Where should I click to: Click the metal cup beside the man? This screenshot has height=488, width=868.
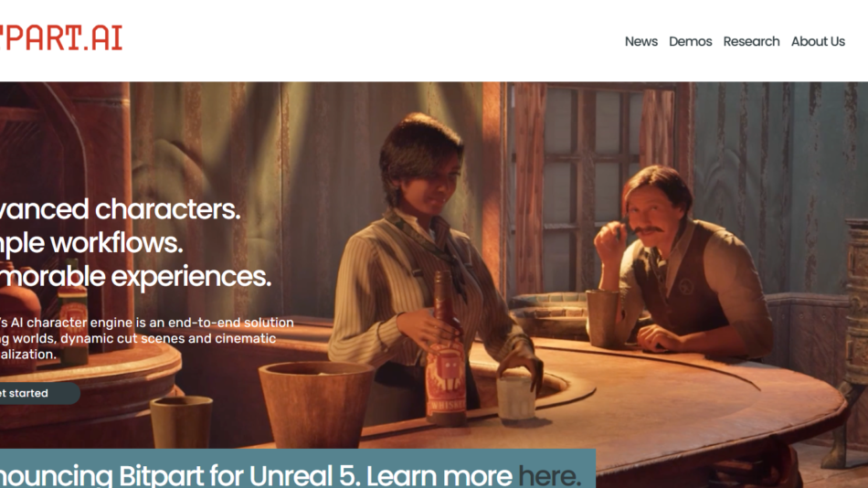(x=602, y=318)
